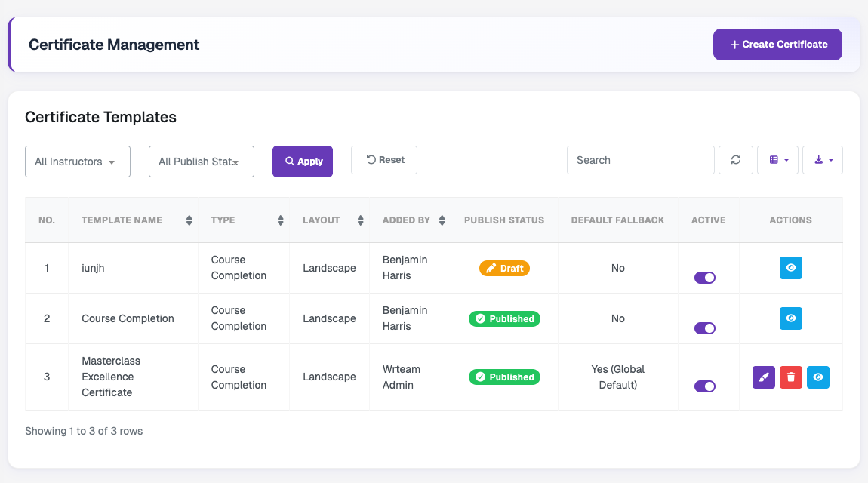Apply the selected filters
868x483 pixels.
click(x=302, y=162)
